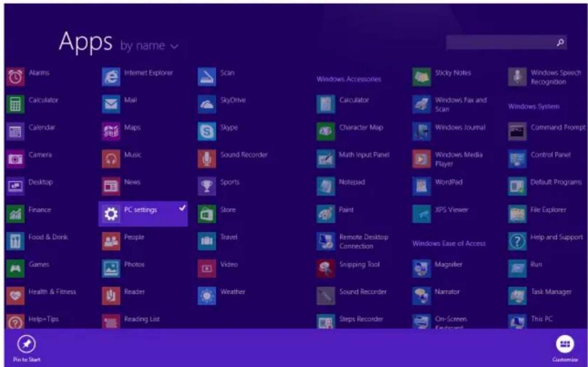Image resolution: width=588 pixels, height=367 pixels.
Task: Click the Desktop tile icon
Action: tap(15, 187)
